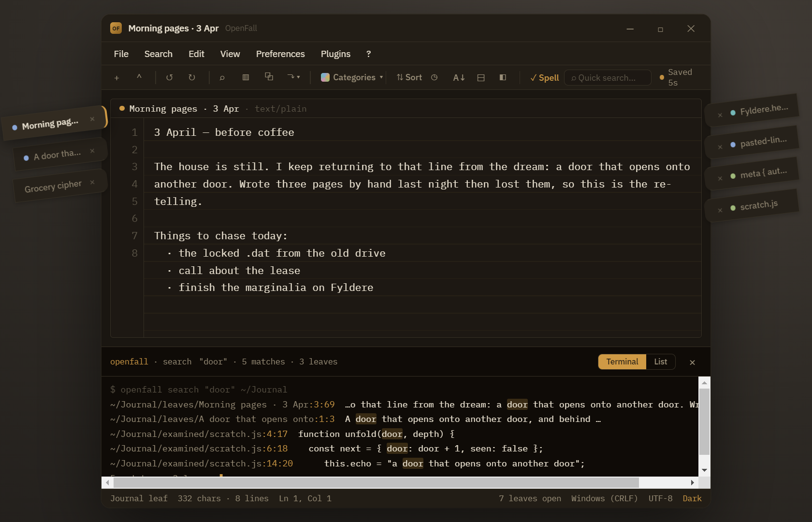Close the meta { aut... tab

tap(720, 178)
